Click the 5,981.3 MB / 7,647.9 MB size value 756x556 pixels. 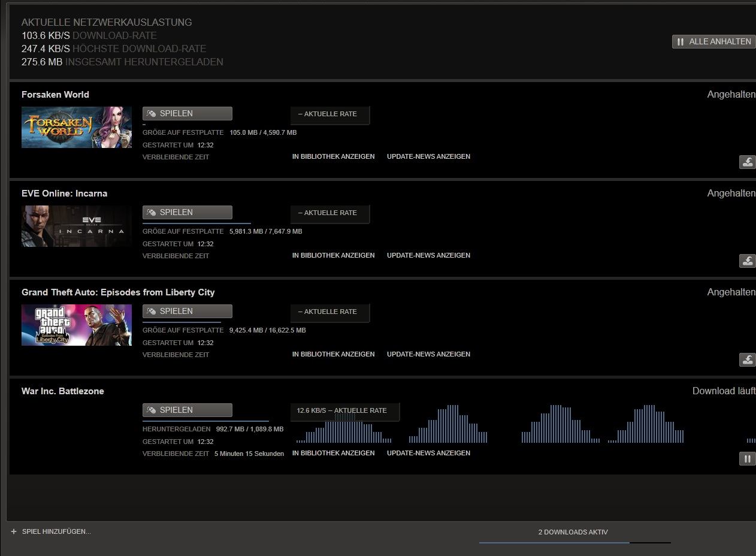(265, 231)
